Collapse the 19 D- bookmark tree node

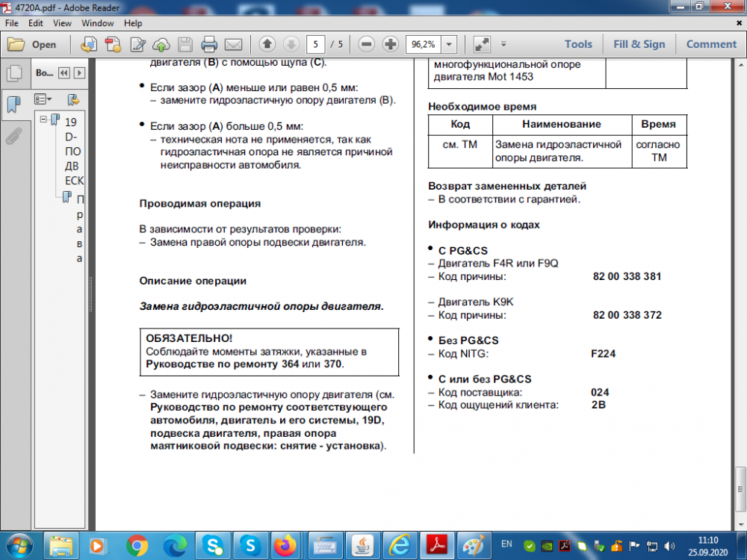(43, 119)
